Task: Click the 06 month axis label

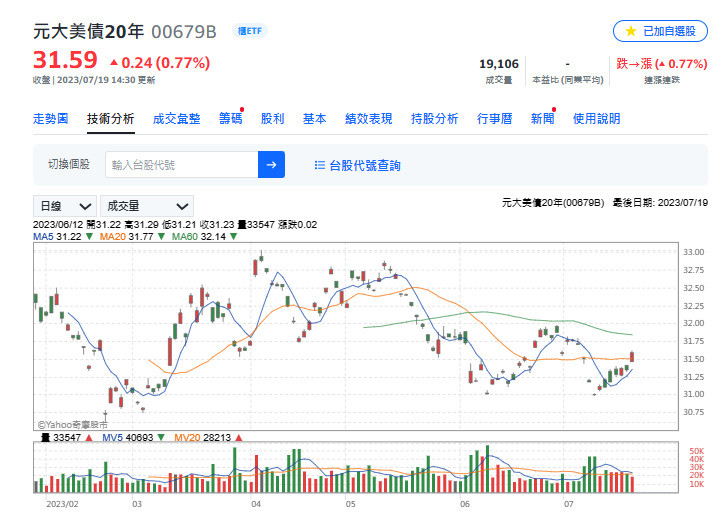Action: click(465, 504)
